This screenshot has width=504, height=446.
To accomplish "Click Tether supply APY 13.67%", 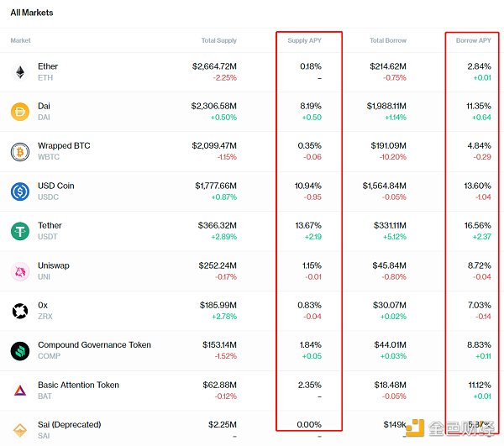I will coord(308,225).
